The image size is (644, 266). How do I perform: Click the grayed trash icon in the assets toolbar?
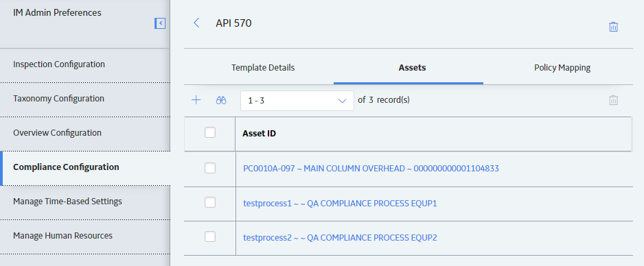[613, 100]
